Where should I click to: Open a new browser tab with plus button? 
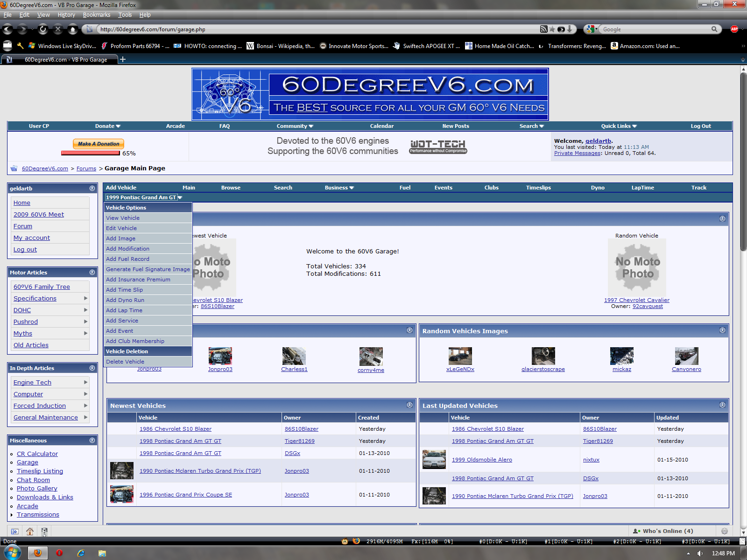tap(123, 59)
